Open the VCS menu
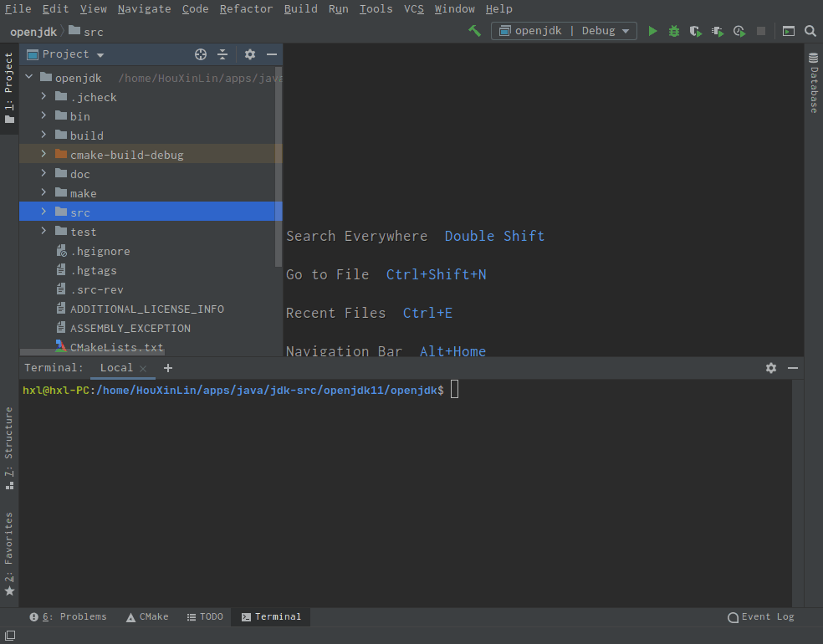 [414, 9]
